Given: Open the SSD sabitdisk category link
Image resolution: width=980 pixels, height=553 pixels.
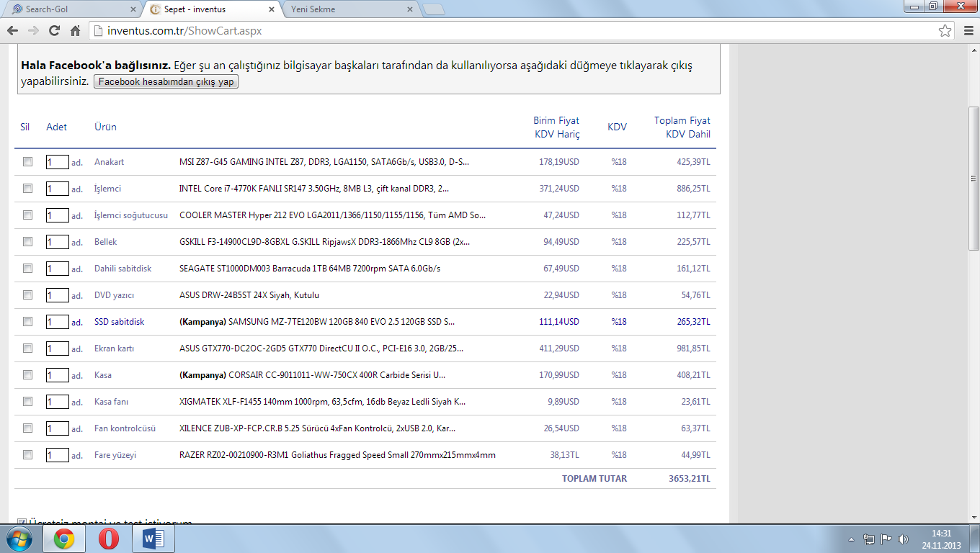Looking at the screenshot, I should 119,322.
